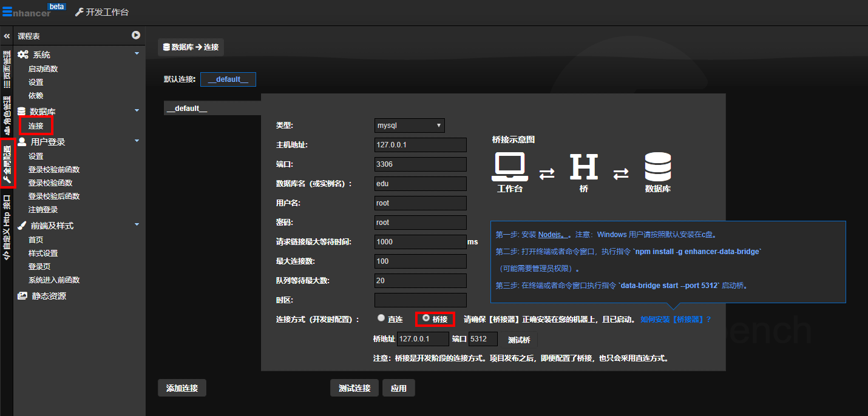Open 启动函数 under 系统
Screen dimensions: 868x416
coord(43,69)
